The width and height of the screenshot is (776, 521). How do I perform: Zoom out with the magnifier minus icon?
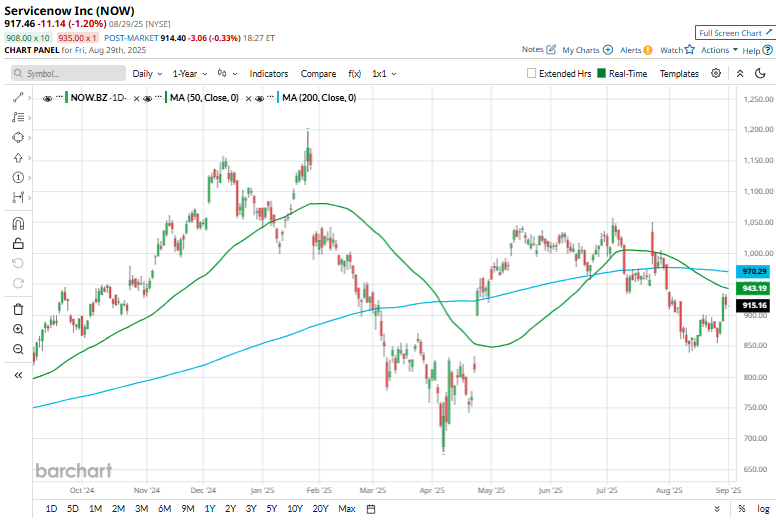pyautogui.click(x=18, y=349)
